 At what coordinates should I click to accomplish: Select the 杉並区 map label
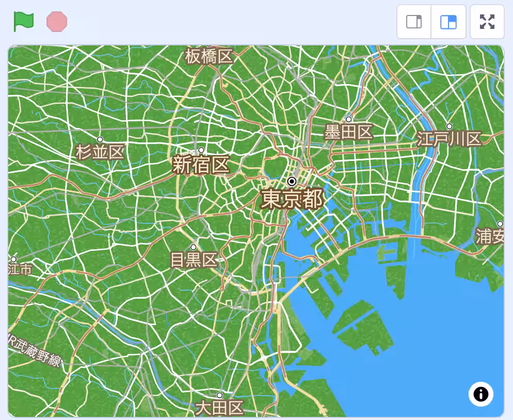point(100,152)
